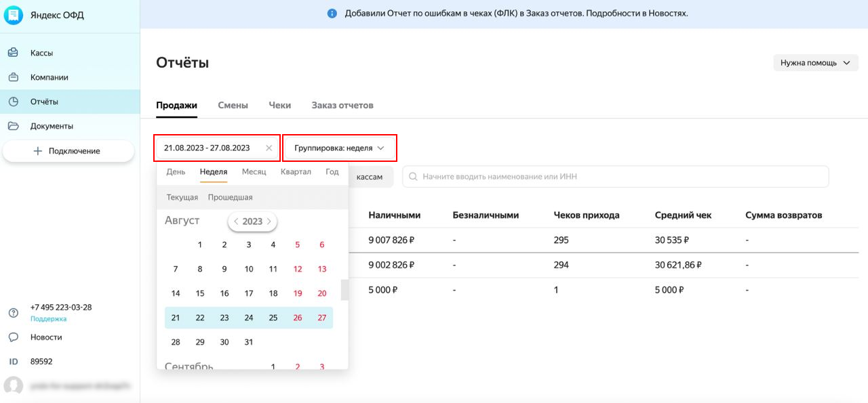Go to previous year in calendar
Screen dimensions: 868x403
pos(236,221)
